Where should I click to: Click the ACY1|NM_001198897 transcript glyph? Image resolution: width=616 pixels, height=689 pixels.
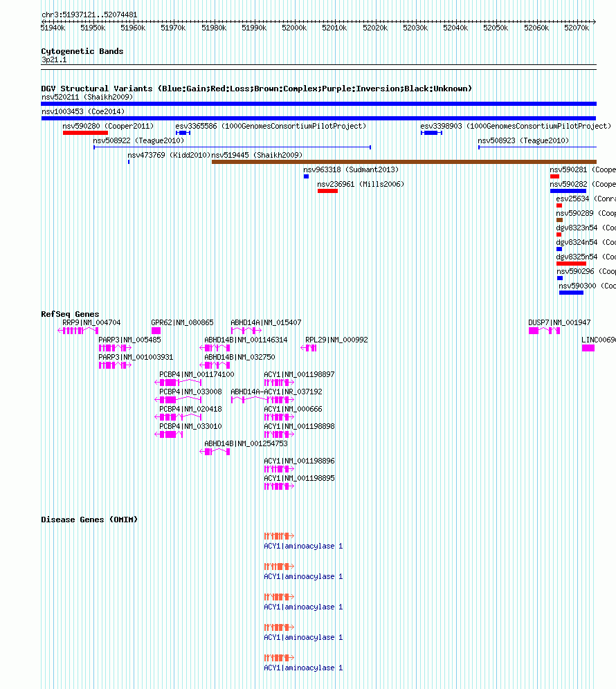pyautogui.click(x=279, y=383)
